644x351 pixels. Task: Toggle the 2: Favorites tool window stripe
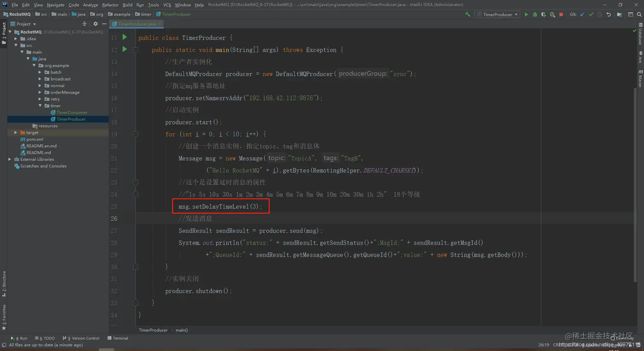(4, 317)
